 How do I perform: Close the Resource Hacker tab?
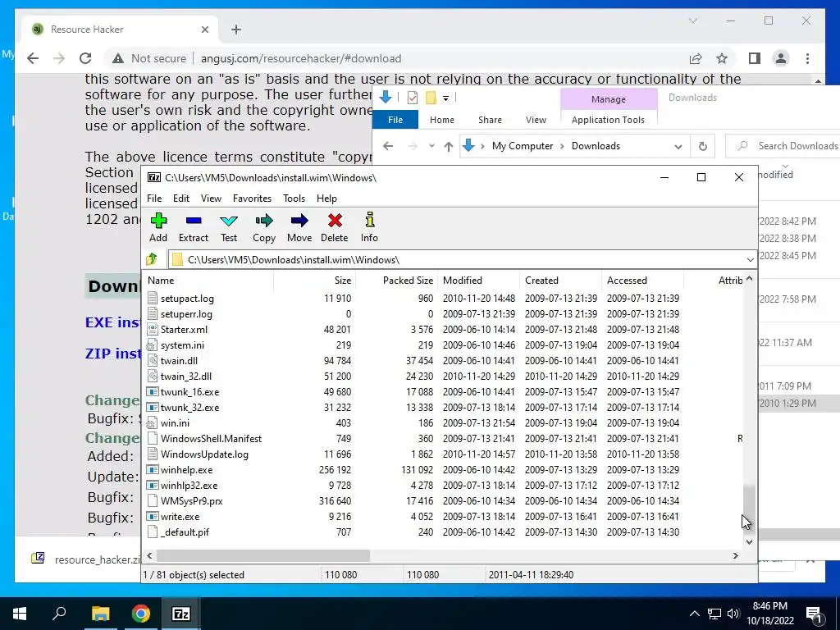(x=204, y=30)
